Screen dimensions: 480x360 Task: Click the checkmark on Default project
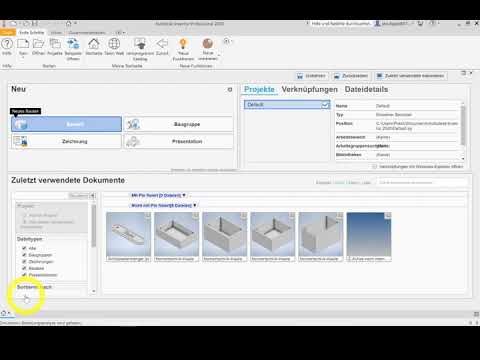pyautogui.click(x=325, y=105)
